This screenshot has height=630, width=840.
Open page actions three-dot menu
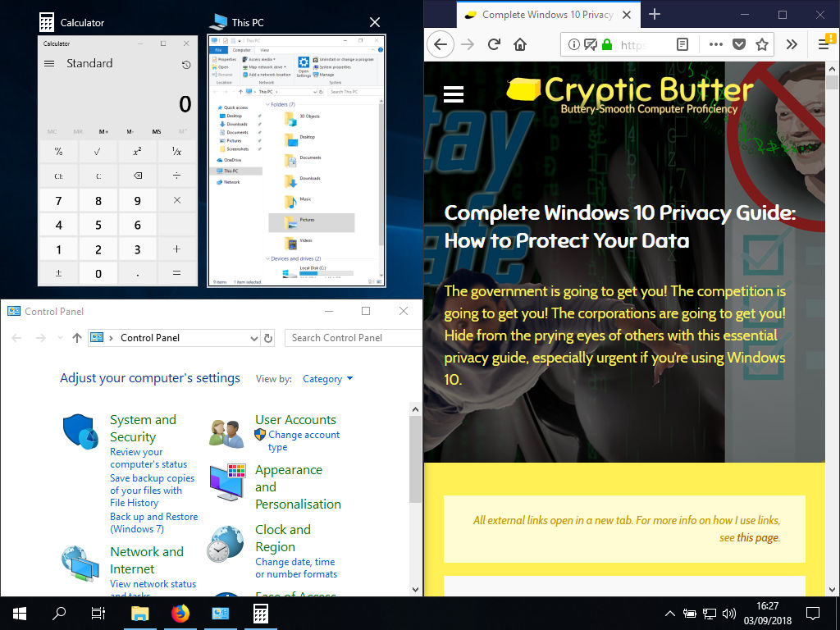click(715, 44)
